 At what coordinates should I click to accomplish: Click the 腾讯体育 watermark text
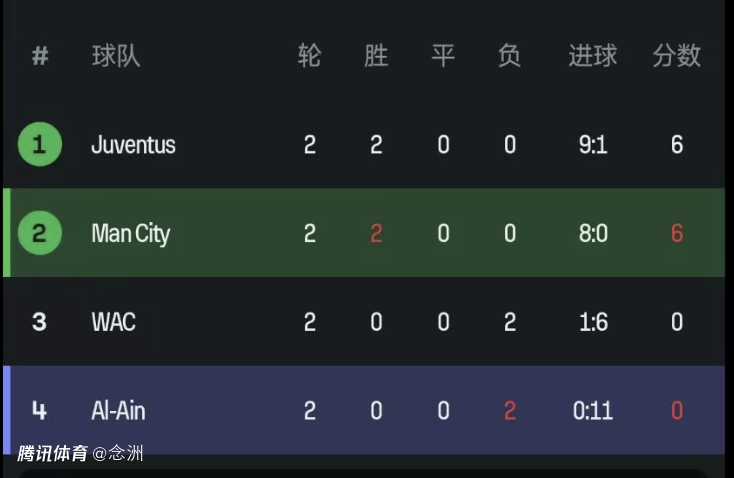(52, 453)
